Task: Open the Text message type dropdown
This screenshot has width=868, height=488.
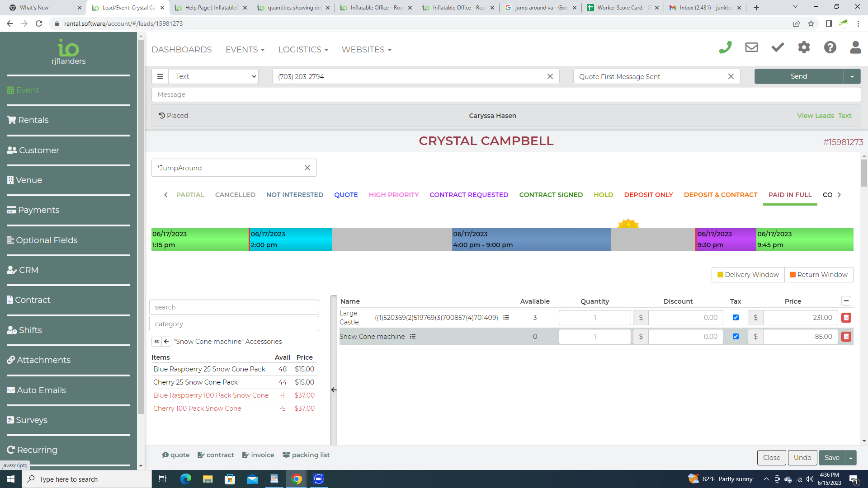Action: (213, 76)
